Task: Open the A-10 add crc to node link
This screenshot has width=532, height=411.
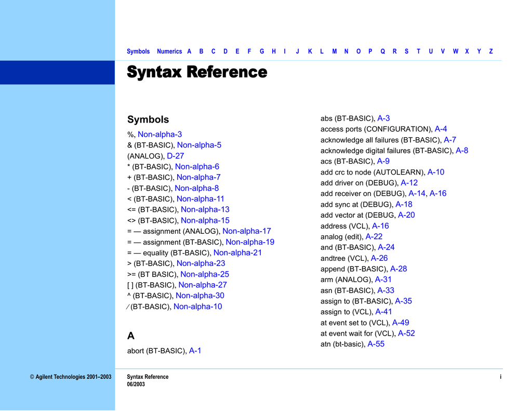Action: tap(436, 172)
